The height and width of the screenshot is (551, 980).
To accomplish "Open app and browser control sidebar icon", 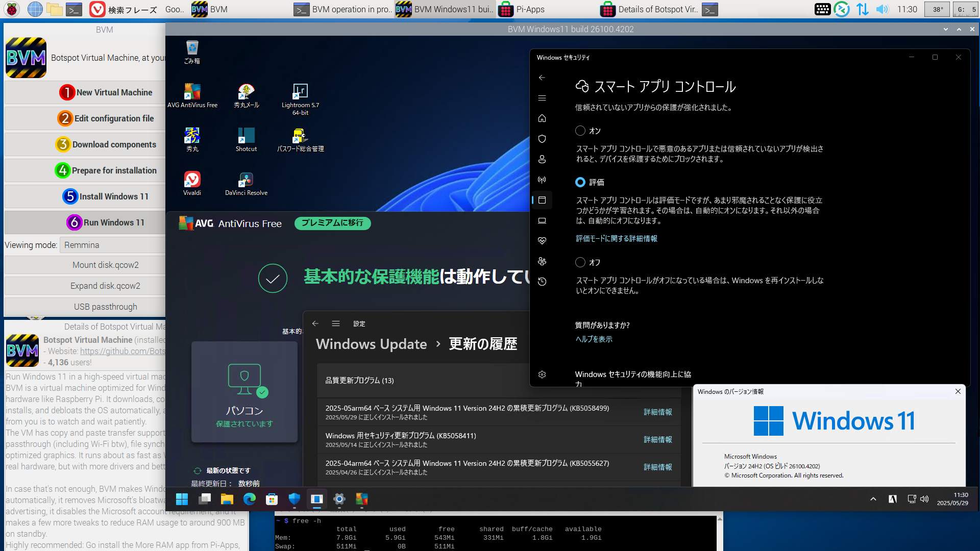I will tap(542, 200).
